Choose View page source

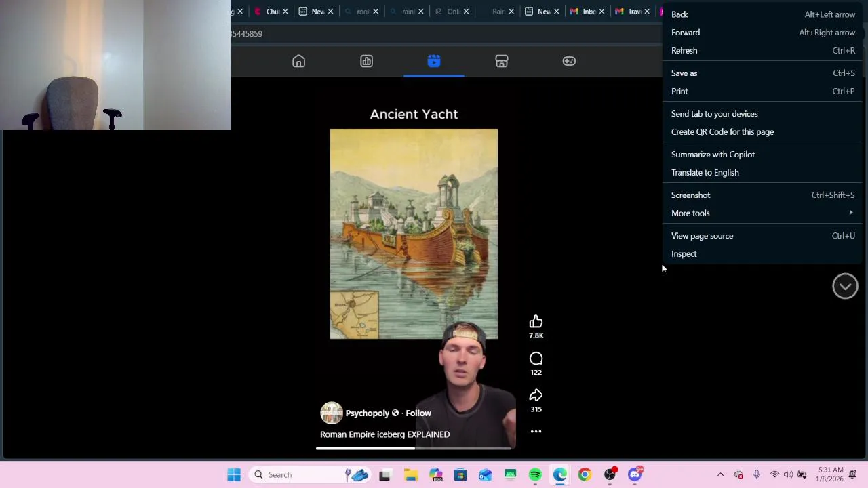tap(762, 235)
